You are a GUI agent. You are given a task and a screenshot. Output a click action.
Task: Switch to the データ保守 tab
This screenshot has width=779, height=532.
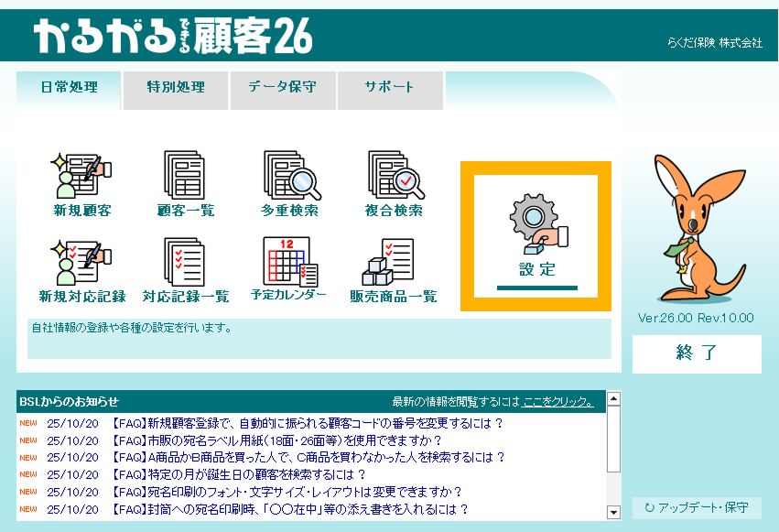tap(283, 88)
